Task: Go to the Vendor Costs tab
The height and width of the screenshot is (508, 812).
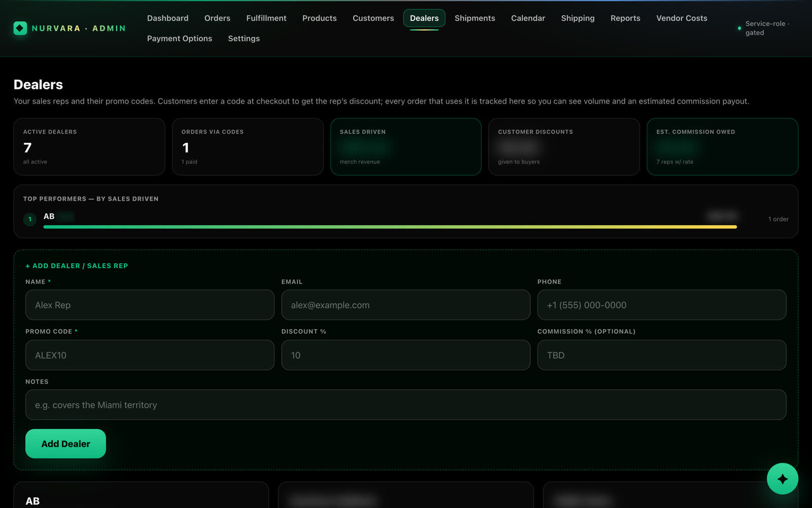Action: tap(682, 18)
